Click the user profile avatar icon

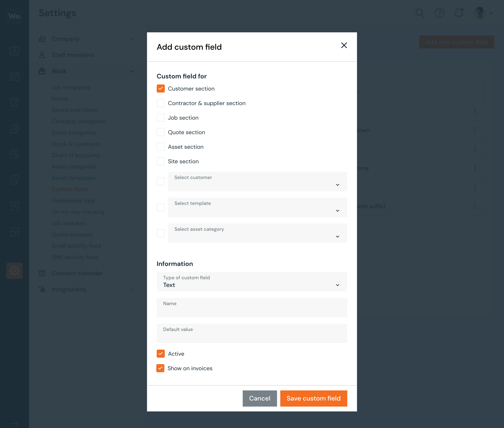(x=479, y=13)
